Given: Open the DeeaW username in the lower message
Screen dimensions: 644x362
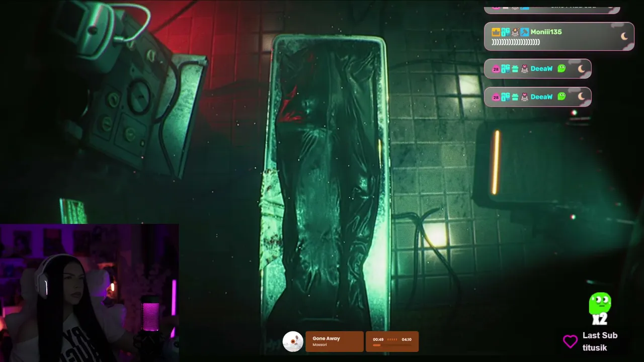Looking at the screenshot, I should 541,97.
